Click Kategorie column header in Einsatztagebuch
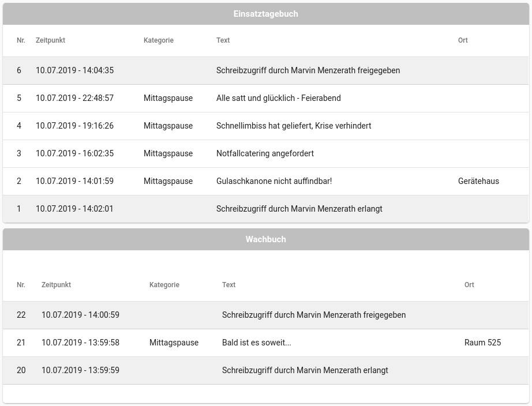 click(159, 40)
